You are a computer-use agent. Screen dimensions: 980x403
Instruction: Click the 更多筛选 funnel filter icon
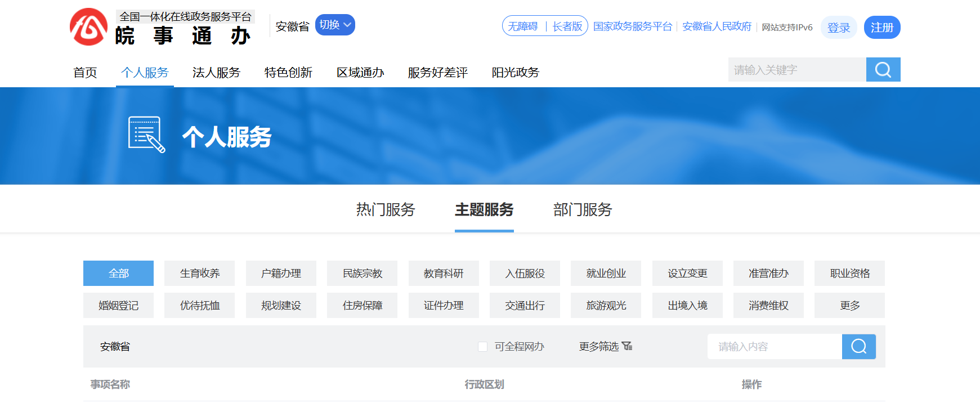tap(627, 346)
